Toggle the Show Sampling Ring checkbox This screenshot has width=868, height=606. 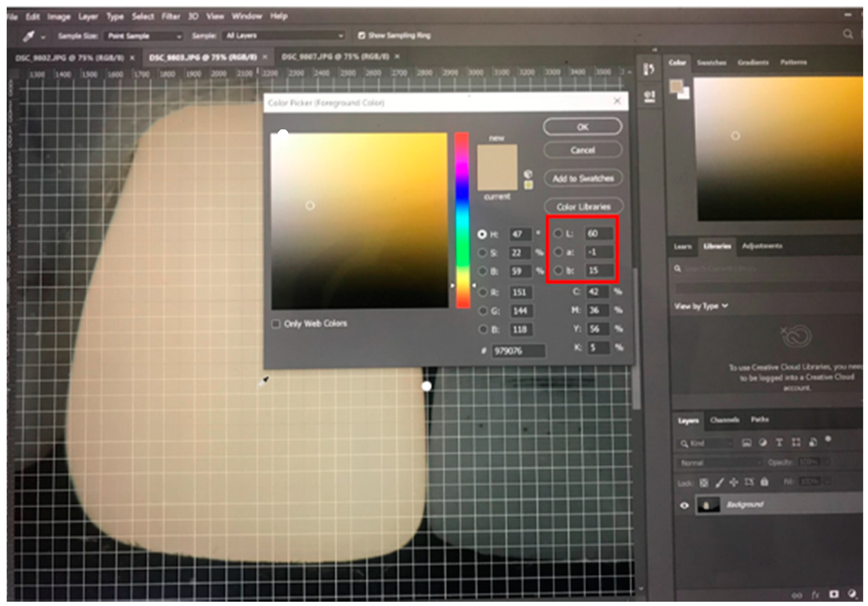click(x=362, y=36)
